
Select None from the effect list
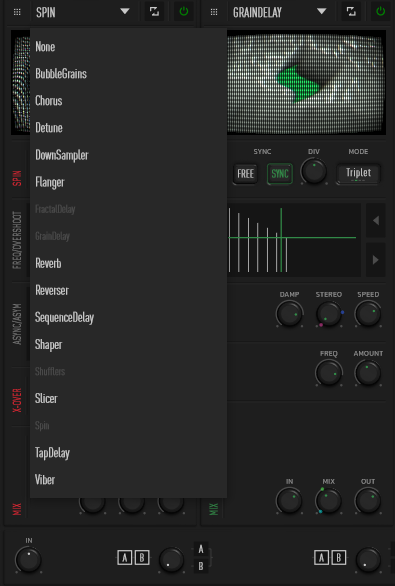[128, 47]
